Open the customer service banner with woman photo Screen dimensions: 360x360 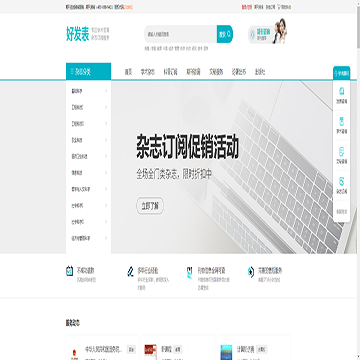pos(267,32)
